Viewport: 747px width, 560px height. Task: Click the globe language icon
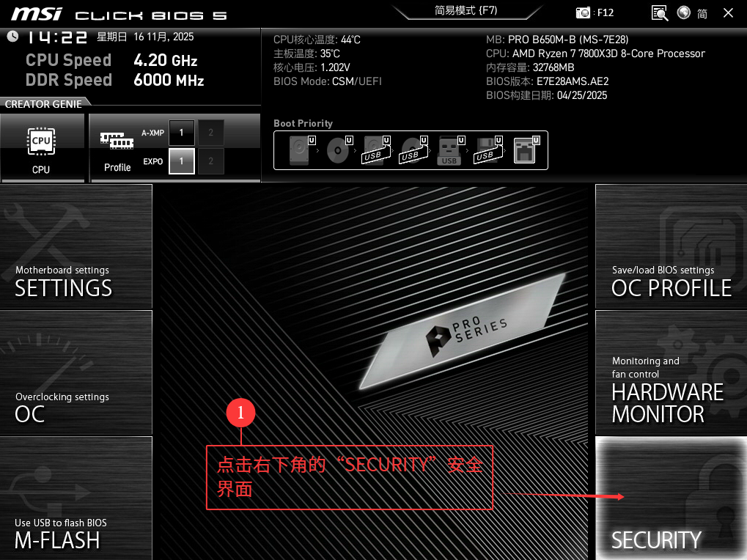pos(684,12)
